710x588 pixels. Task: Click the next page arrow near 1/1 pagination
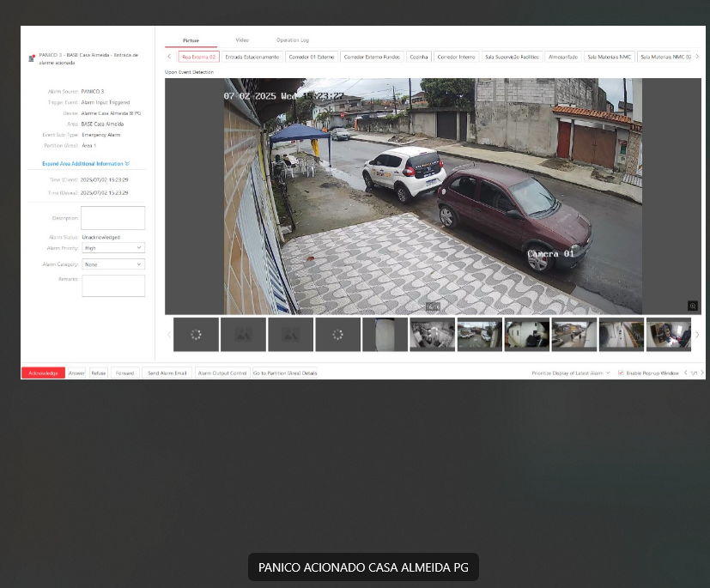(x=702, y=373)
